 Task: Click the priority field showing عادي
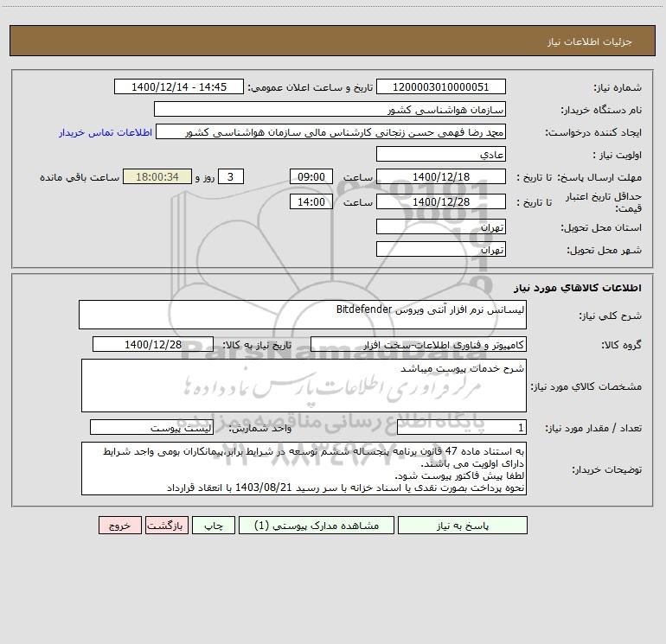tap(441, 154)
